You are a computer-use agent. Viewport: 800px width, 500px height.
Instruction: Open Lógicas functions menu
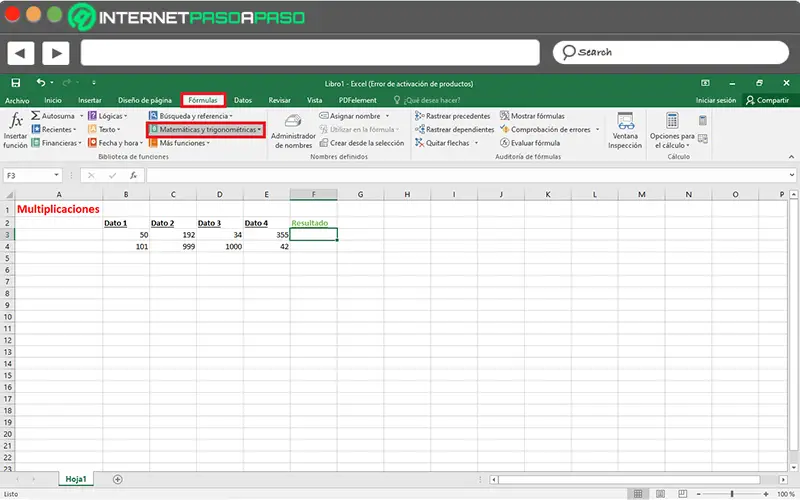(108, 116)
